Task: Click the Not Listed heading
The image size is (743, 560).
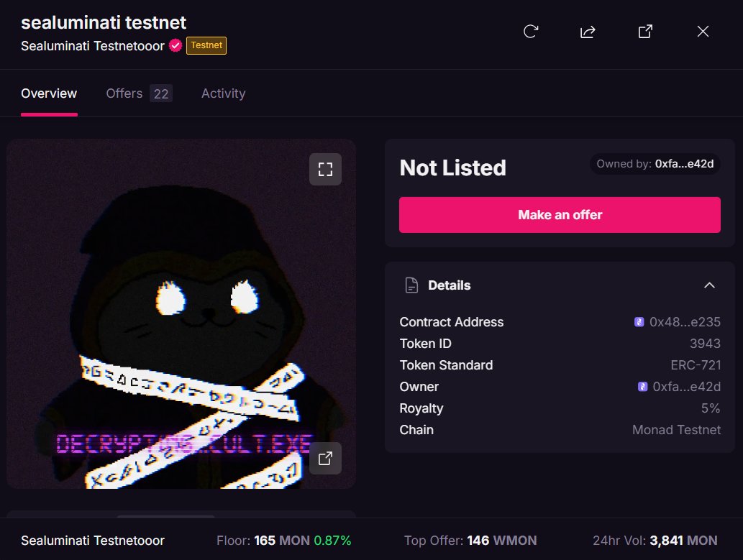Action: [452, 167]
